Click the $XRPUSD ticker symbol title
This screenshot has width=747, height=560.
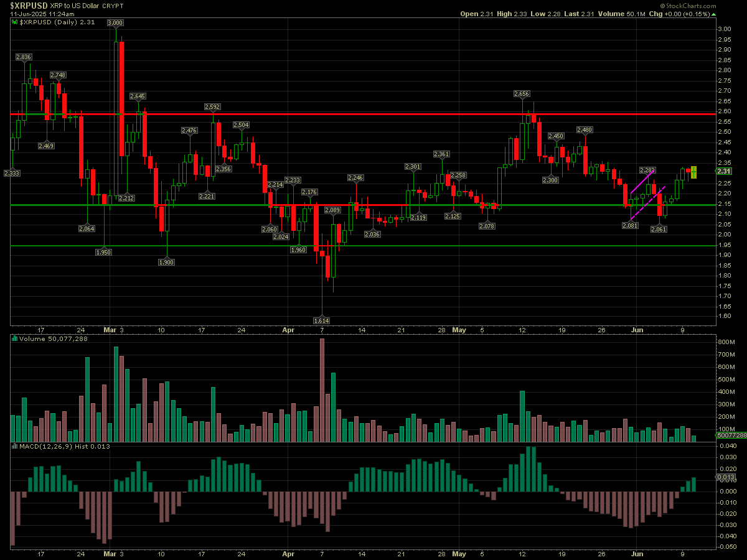point(31,5)
